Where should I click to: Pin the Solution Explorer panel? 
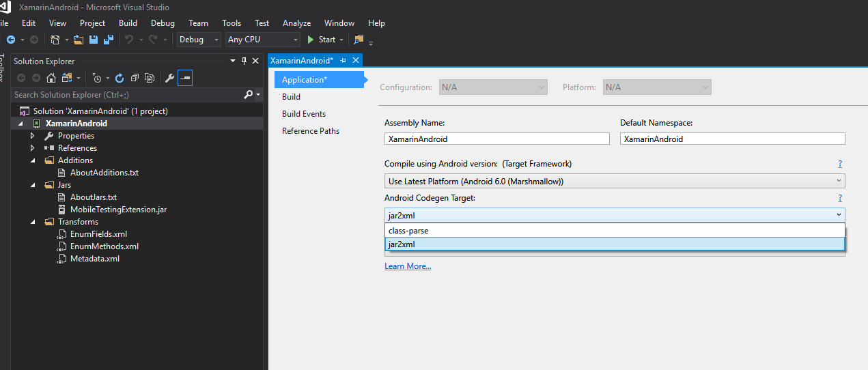tap(244, 61)
